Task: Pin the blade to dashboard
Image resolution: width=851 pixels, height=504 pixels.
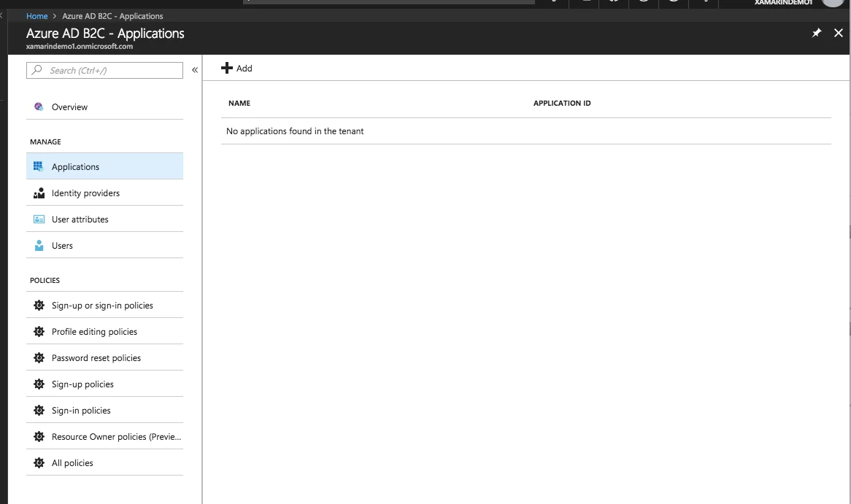Action: click(x=816, y=33)
